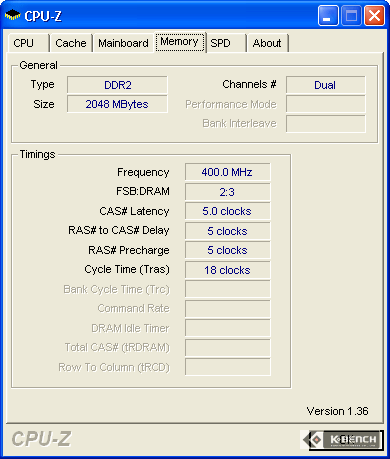Click the DRAM Idle Timer label
Image resolution: width=390 pixels, height=459 pixels.
(130, 328)
